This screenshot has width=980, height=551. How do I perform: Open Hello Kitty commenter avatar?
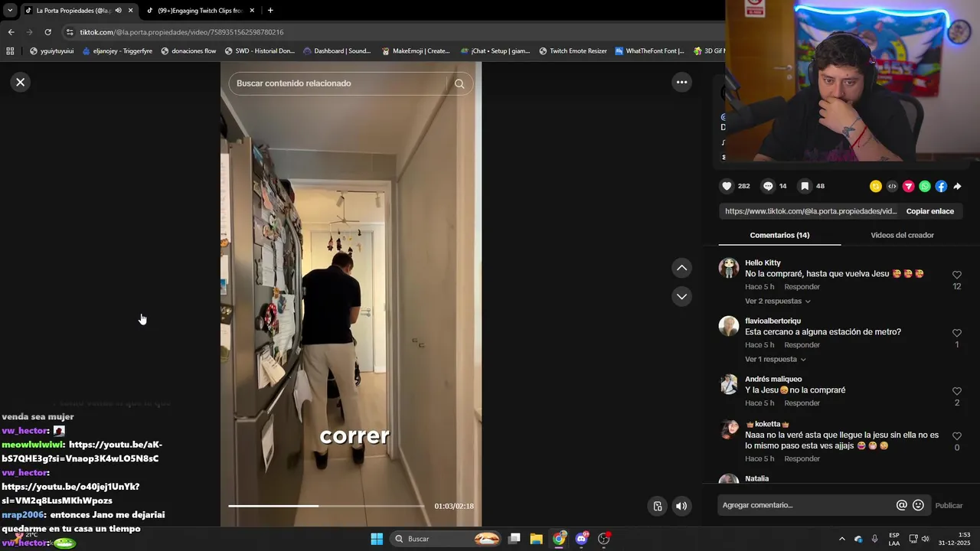(x=729, y=268)
